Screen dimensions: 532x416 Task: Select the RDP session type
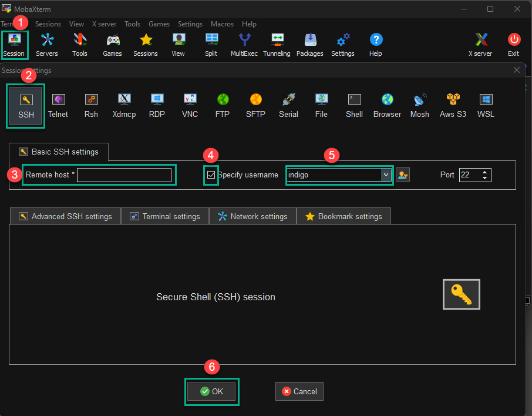[157, 106]
